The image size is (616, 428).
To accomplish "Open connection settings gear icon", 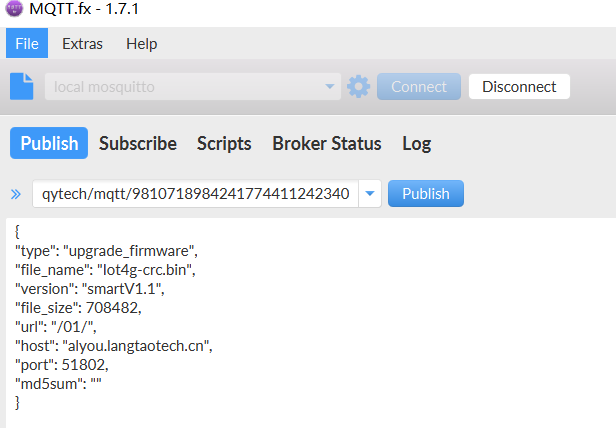I will click(x=358, y=86).
